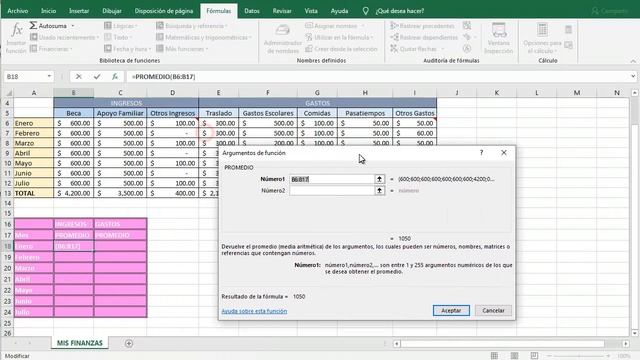Collapse the ribbon with the chevron
640x360 pixels.
coord(633,61)
